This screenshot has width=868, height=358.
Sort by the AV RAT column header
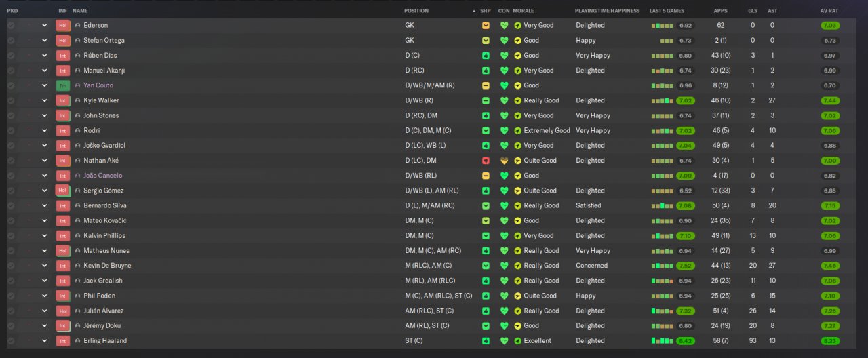pyautogui.click(x=829, y=11)
